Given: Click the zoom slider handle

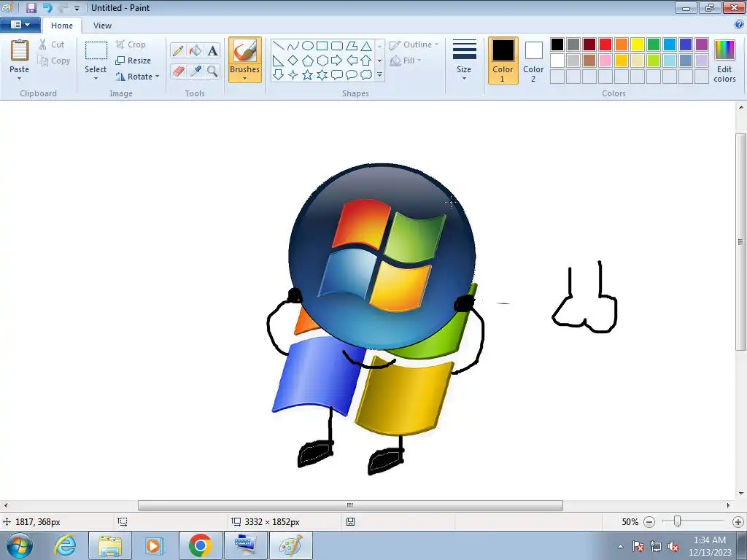Looking at the screenshot, I should [677, 521].
